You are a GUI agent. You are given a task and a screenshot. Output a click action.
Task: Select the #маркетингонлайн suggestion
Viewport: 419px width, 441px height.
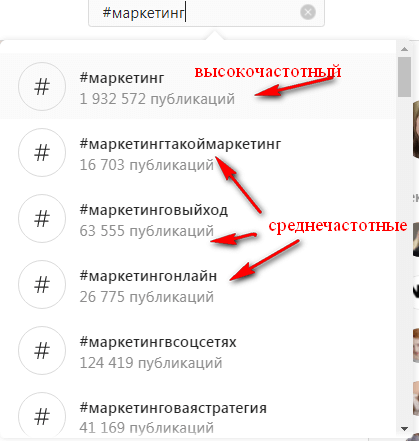[198, 284]
